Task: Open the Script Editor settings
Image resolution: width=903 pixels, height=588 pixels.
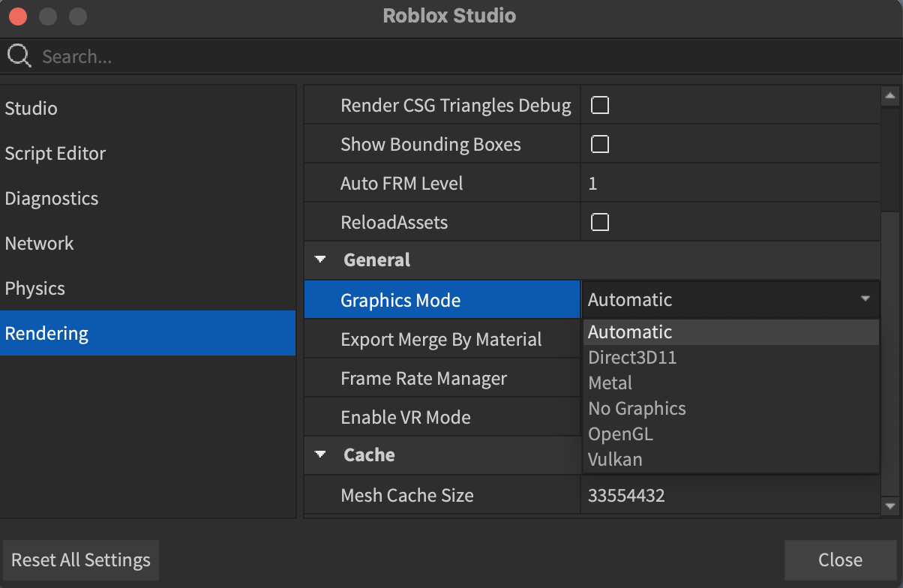Action: (55, 153)
